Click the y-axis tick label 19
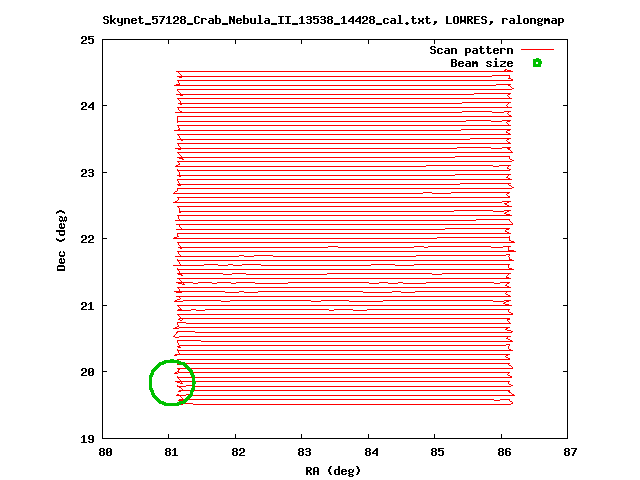Viewport: 640px width, 480px height. coord(87,439)
